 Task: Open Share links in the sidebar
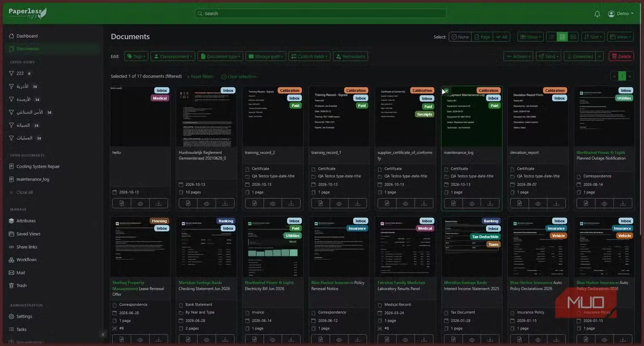click(x=27, y=247)
